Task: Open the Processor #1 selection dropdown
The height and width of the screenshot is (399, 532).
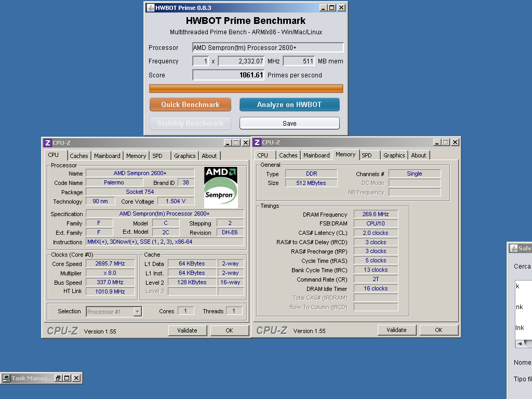Action: pos(137,312)
